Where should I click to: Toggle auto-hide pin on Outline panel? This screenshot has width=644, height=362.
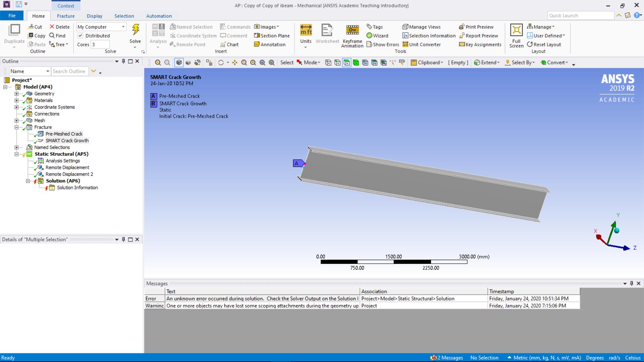pos(123,61)
